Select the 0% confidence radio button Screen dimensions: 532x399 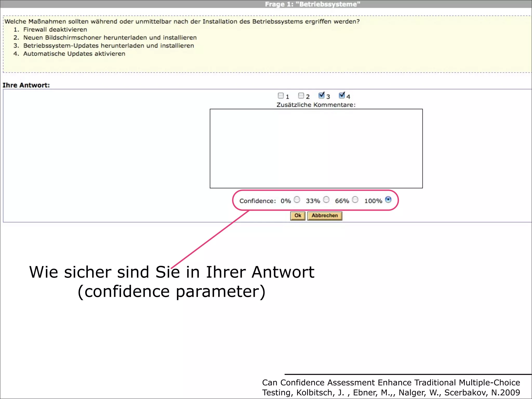click(x=297, y=200)
